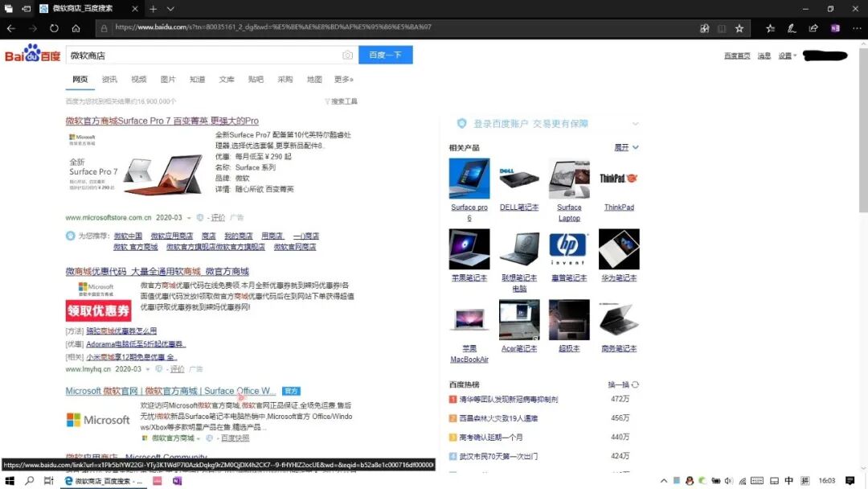The width and height of the screenshot is (868, 489).
Task: Open hot topic 高考确认延期一个月
Action: 491,437
